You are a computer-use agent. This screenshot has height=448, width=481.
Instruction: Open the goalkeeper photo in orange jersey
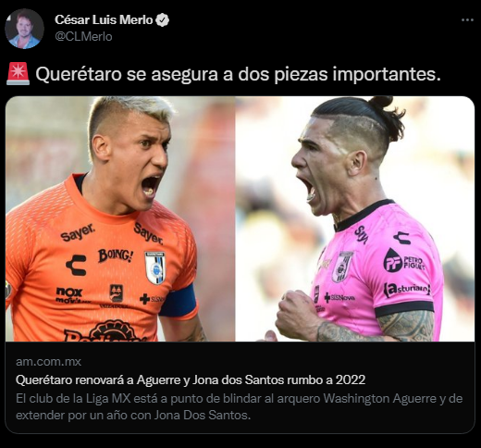click(x=120, y=218)
